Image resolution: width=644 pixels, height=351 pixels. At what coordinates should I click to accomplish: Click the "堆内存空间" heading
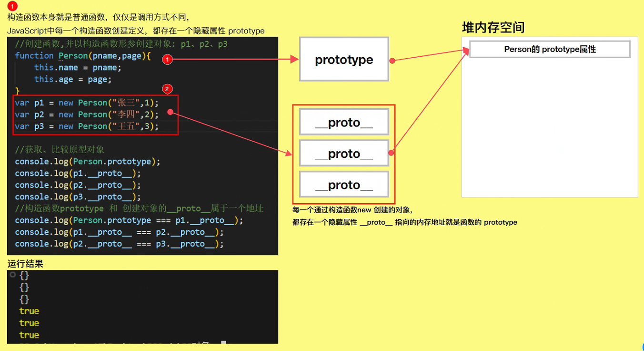tap(493, 27)
